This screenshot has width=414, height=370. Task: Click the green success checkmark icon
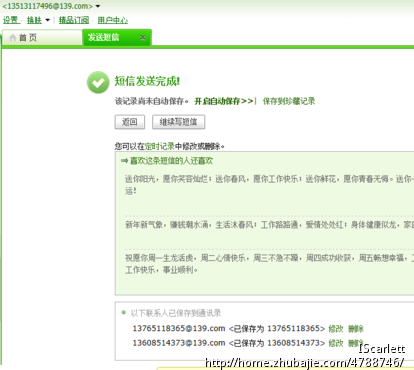(98, 82)
